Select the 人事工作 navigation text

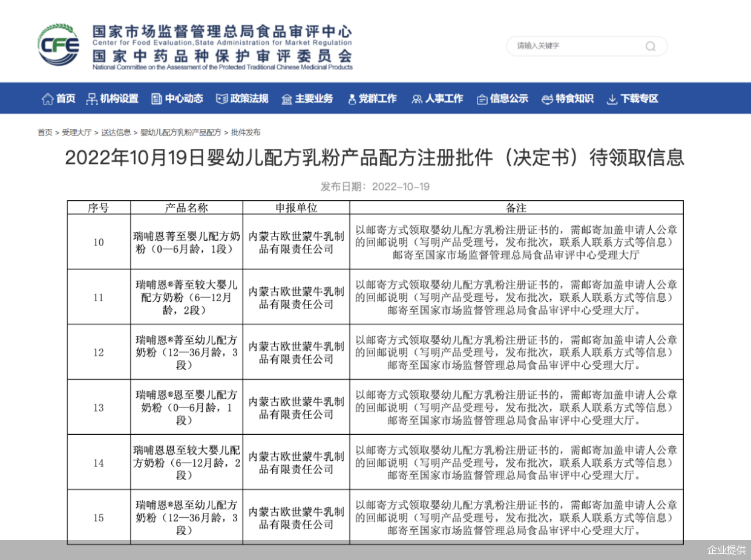point(444,99)
